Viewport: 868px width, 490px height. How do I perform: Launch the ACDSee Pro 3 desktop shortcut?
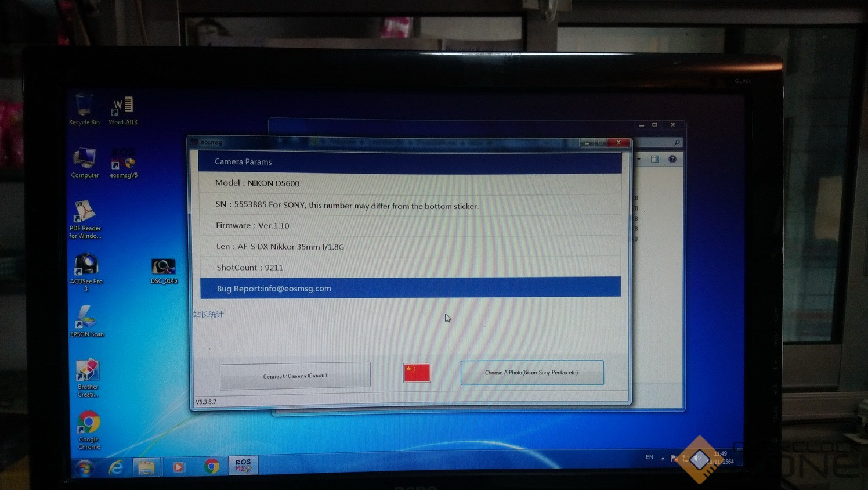86,272
